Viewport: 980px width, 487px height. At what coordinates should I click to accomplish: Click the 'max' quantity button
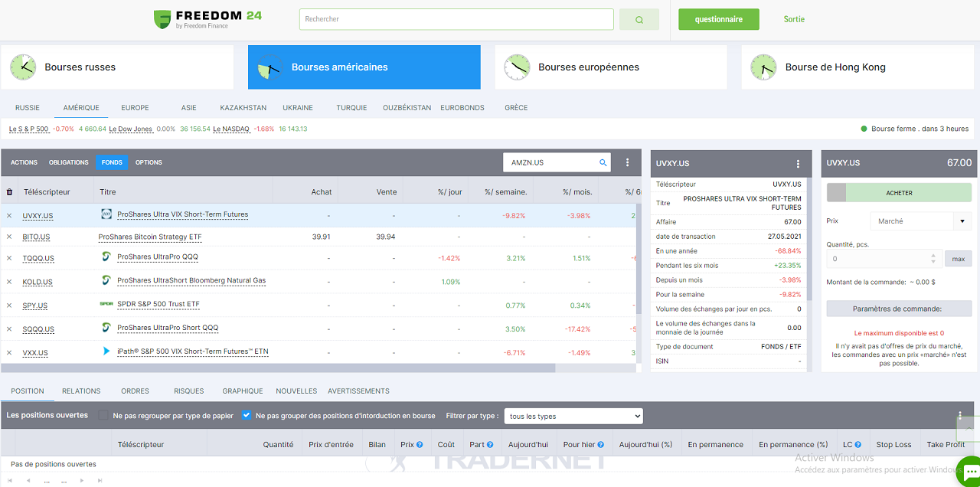coord(958,259)
